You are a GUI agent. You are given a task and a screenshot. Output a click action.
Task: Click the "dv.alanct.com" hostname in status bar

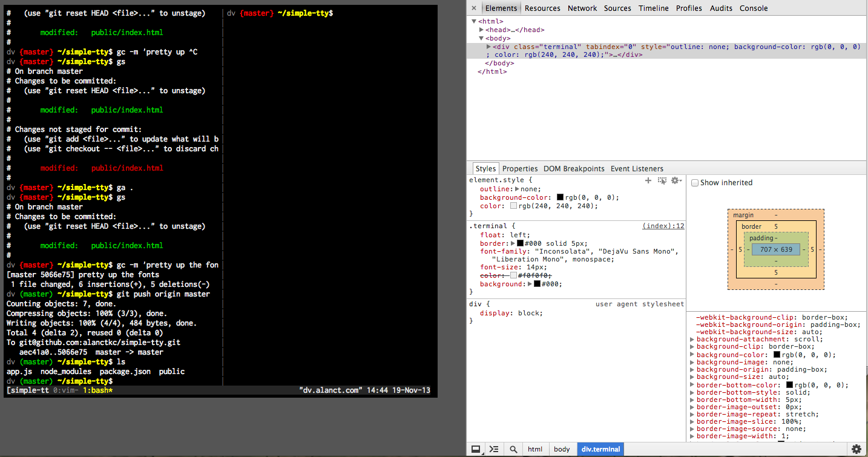tap(330, 391)
